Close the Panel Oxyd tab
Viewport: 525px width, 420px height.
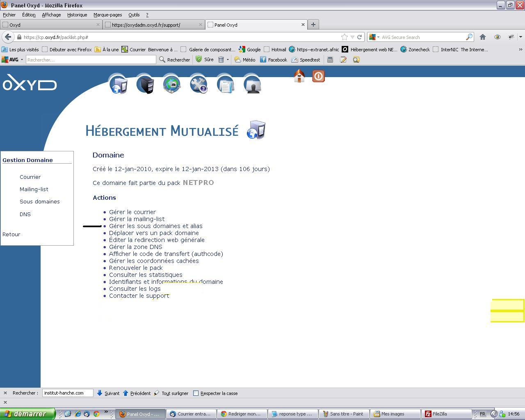[x=303, y=25]
